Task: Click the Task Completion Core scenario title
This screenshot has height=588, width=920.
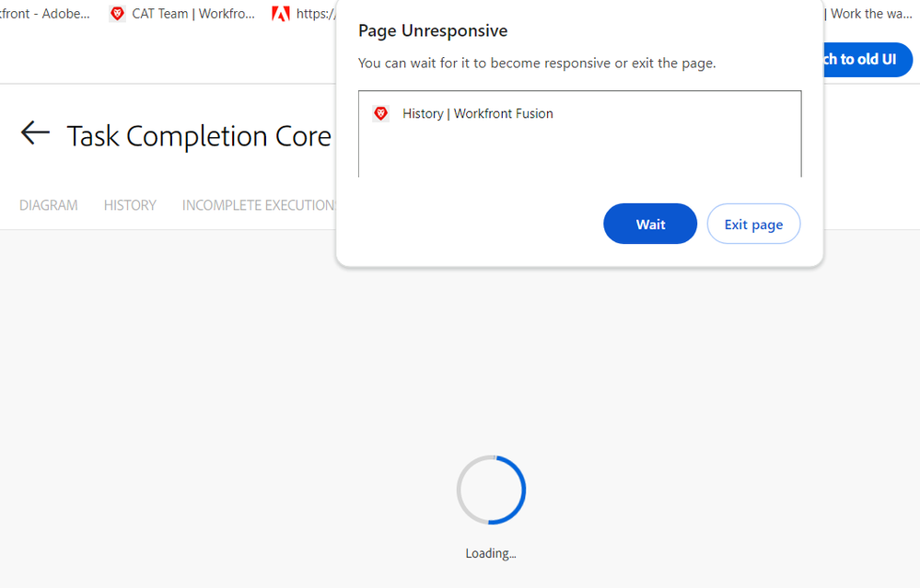Action: click(x=199, y=135)
